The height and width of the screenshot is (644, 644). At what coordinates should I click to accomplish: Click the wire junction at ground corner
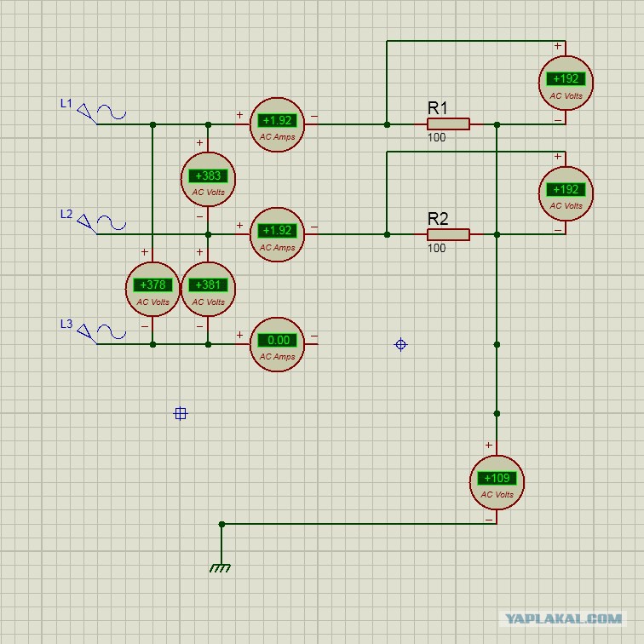pyautogui.click(x=221, y=524)
